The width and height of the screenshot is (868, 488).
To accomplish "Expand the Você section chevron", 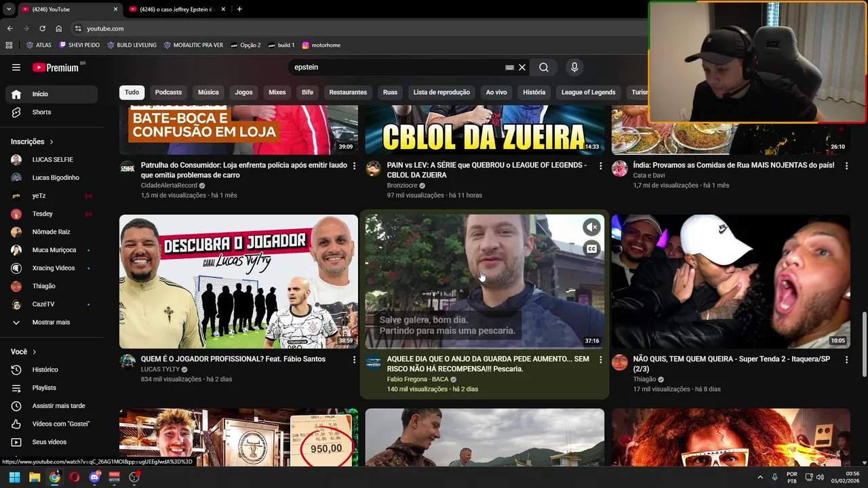I will [35, 352].
